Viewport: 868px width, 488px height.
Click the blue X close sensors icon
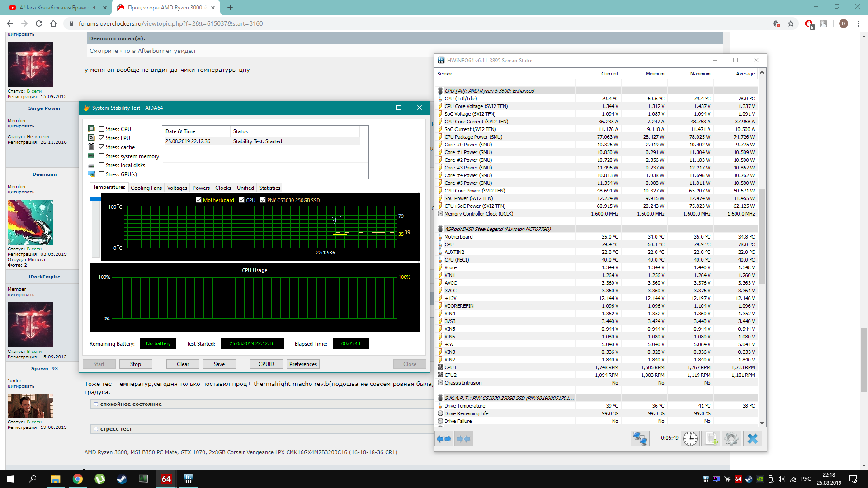pyautogui.click(x=752, y=439)
